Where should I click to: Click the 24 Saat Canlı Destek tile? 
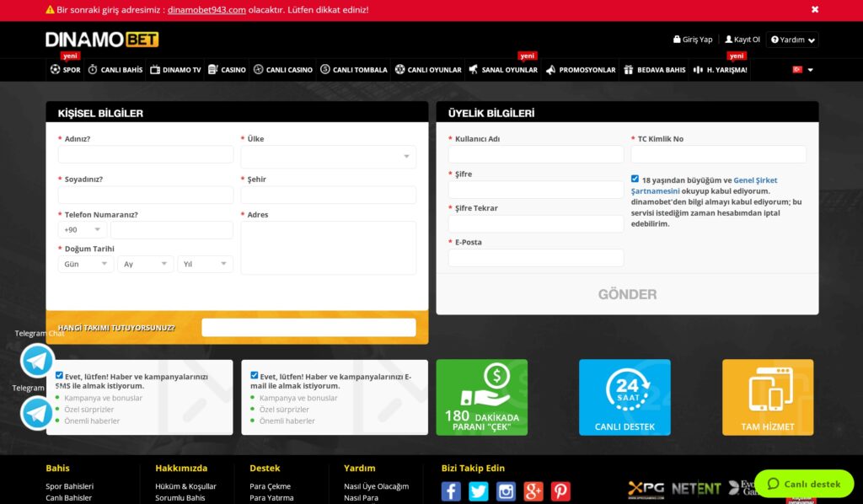point(624,397)
